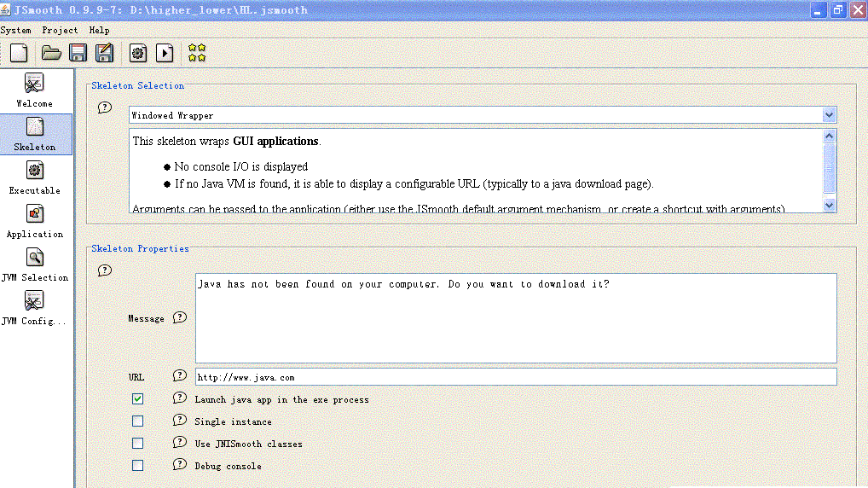
Task: Click the URL field containing http://www.java.com
Action: 516,377
